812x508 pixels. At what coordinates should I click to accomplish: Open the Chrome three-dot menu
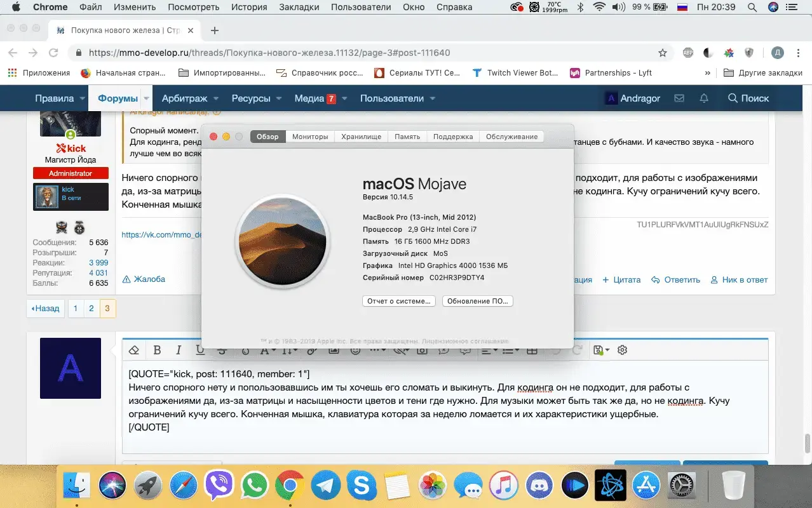click(798, 53)
